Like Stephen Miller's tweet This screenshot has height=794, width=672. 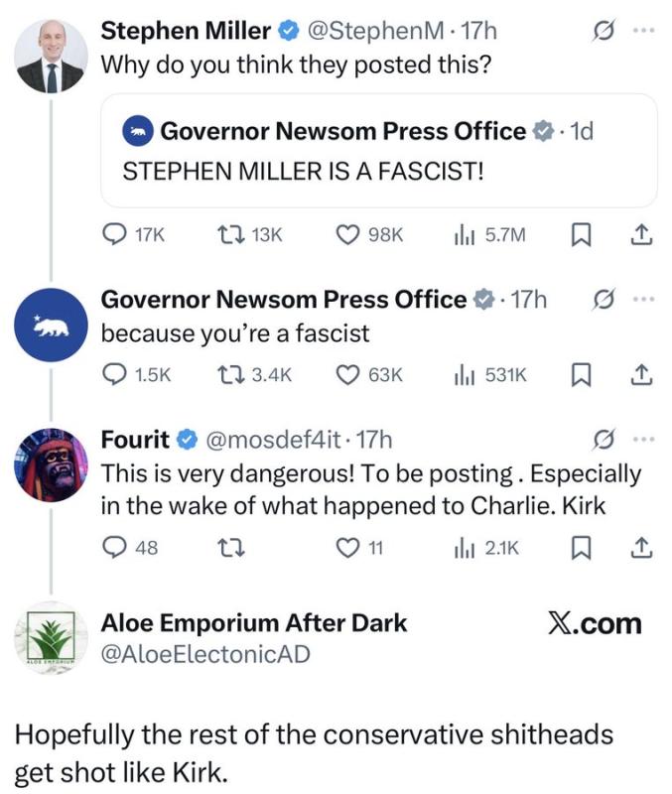tap(346, 234)
